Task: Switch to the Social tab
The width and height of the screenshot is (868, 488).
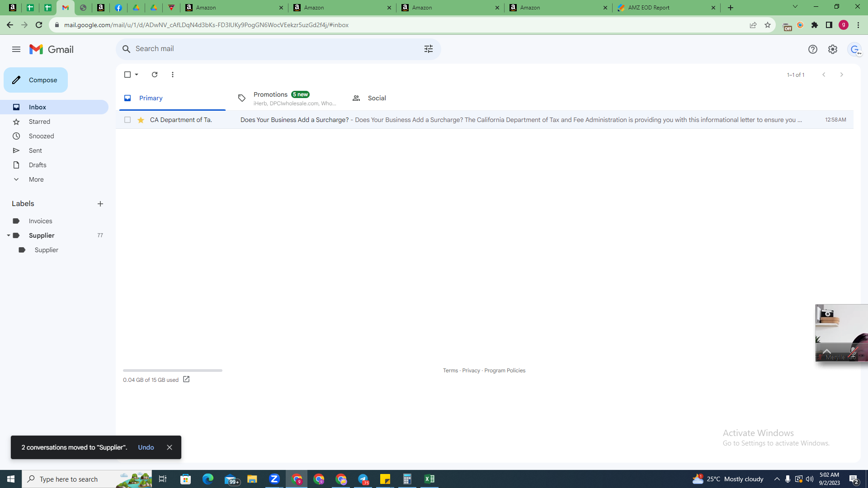Action: click(377, 98)
